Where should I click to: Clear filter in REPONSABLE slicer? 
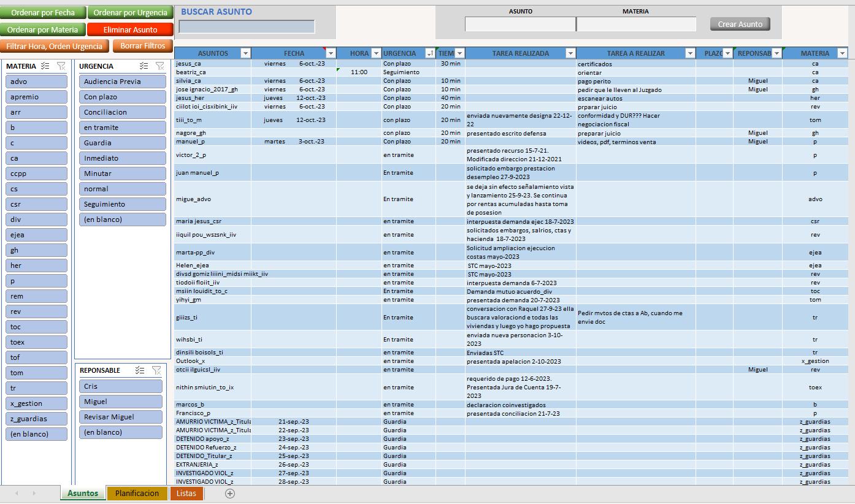pyautogui.click(x=156, y=370)
